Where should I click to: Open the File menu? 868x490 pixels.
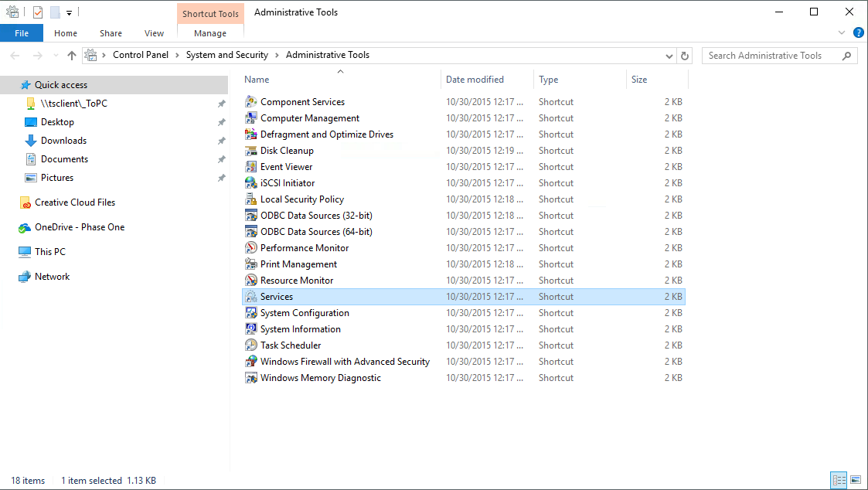pos(22,33)
